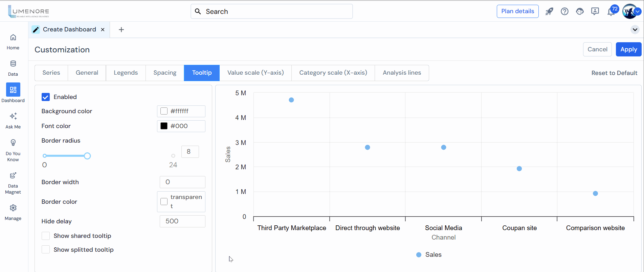Click the notifications bell icon
Image resolution: width=644 pixels, height=272 pixels.
click(x=611, y=12)
